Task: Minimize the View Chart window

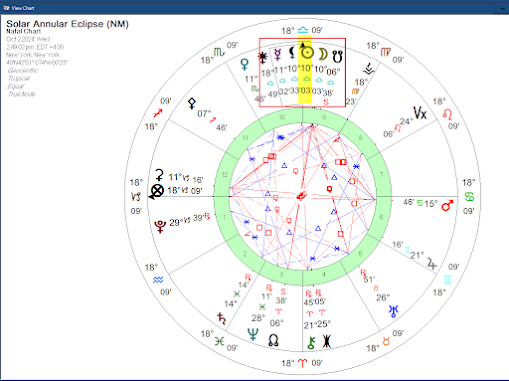Action: [x=502, y=8]
